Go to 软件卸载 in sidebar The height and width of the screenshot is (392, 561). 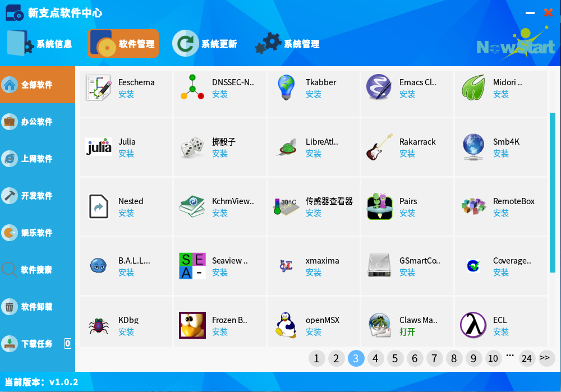(37, 307)
